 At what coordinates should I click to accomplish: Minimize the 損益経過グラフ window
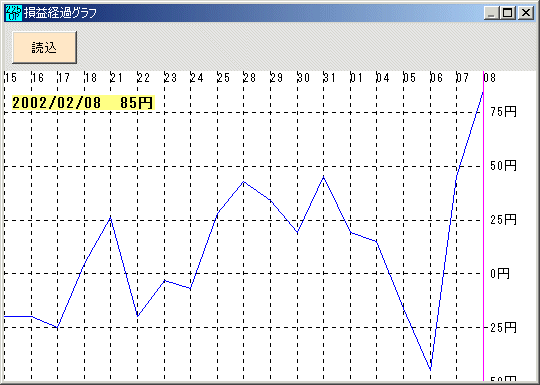pyautogui.click(x=491, y=13)
